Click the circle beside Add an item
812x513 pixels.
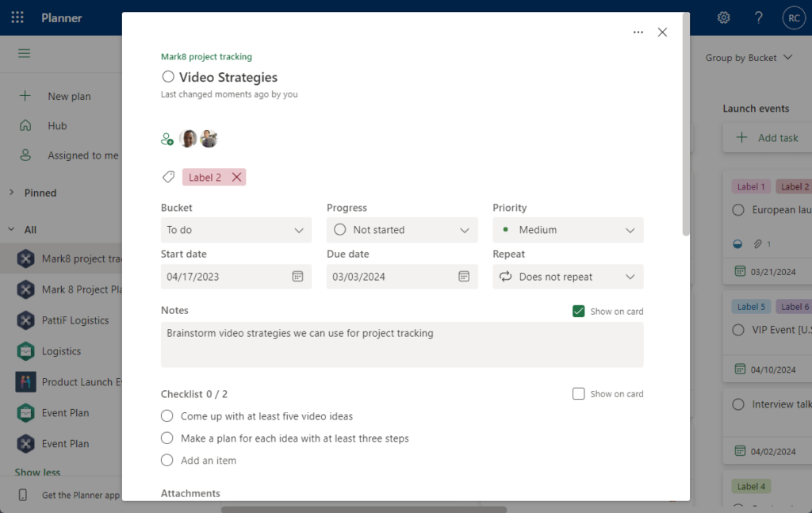tap(167, 460)
